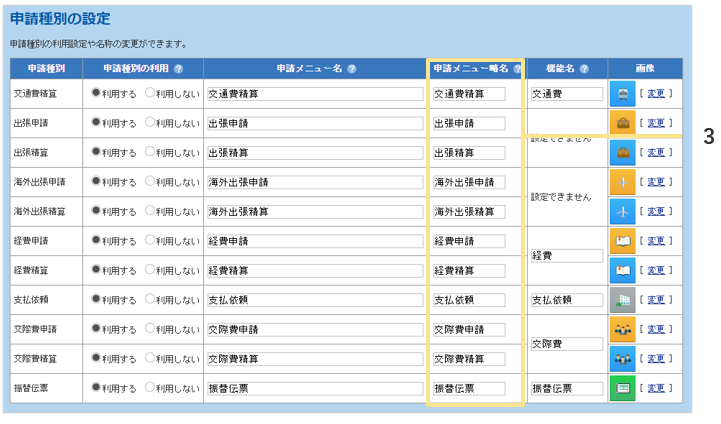Screen dimensions: 721x424
Task: Click the briefcase icon for 出張申請
Action: pyautogui.click(x=623, y=123)
